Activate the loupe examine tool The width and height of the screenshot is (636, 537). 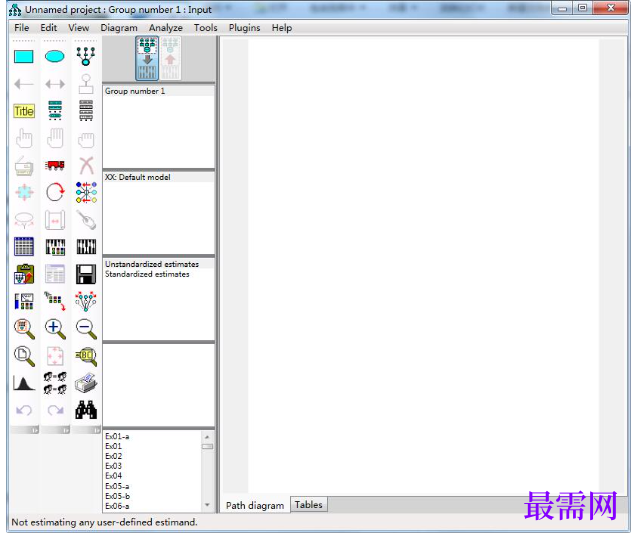[x=86, y=356]
